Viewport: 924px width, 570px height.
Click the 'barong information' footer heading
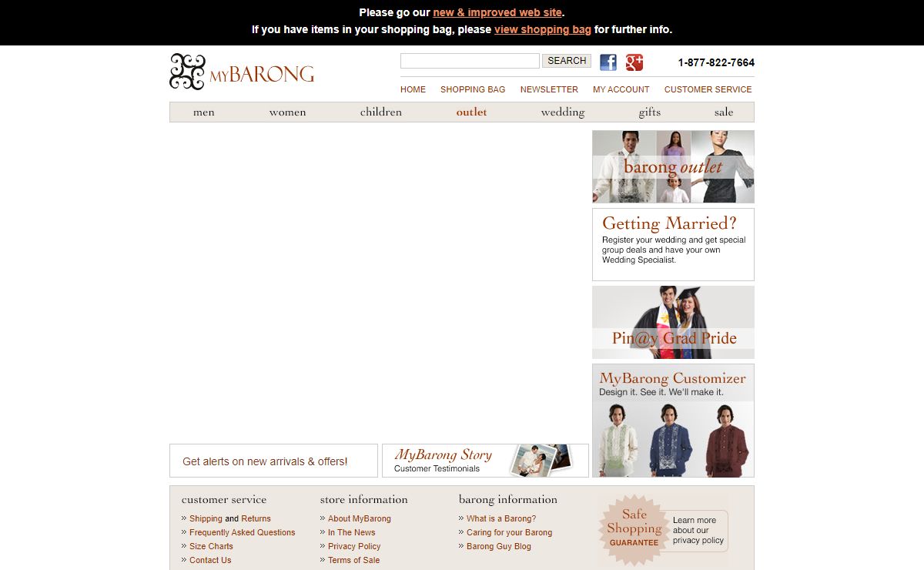508,499
